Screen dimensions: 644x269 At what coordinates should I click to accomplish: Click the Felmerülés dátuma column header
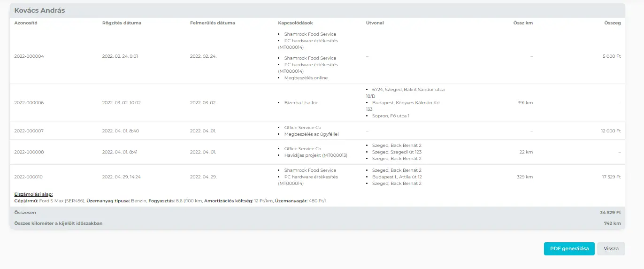coord(212,23)
